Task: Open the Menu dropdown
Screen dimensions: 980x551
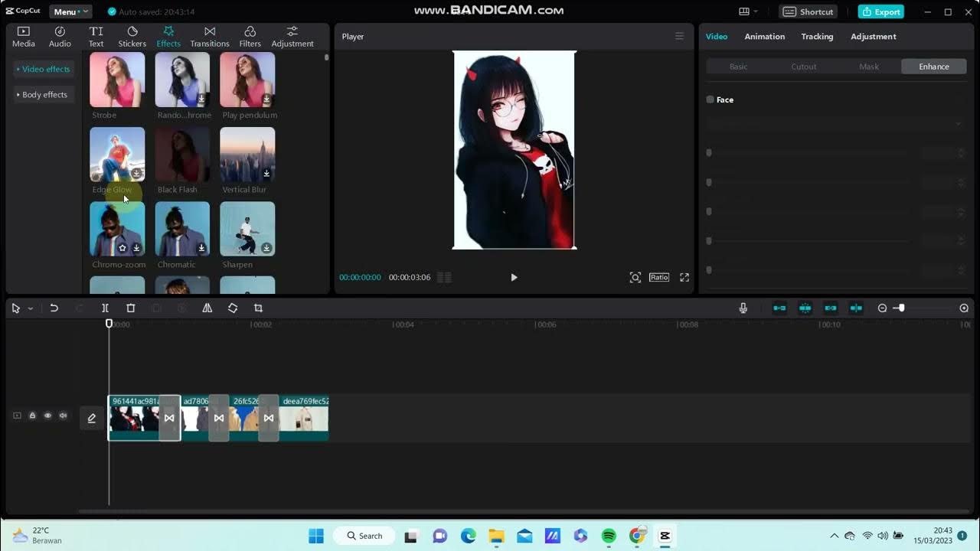Action: click(70, 11)
